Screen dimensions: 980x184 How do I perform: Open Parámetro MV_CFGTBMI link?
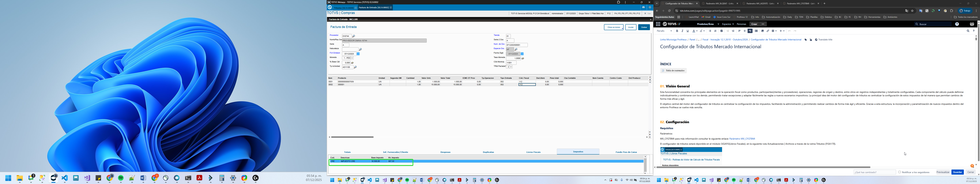(x=742, y=139)
